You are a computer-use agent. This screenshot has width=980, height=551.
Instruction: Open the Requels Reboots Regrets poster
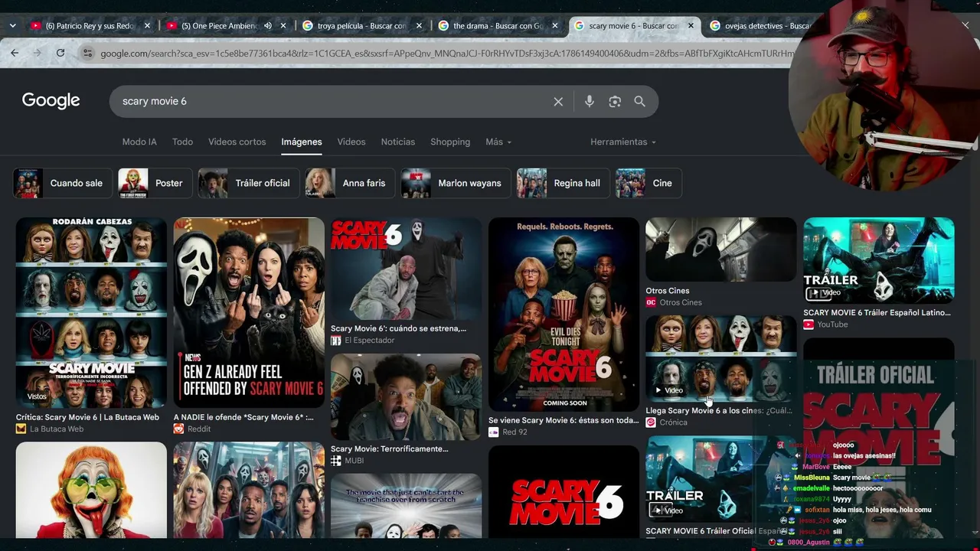563,315
